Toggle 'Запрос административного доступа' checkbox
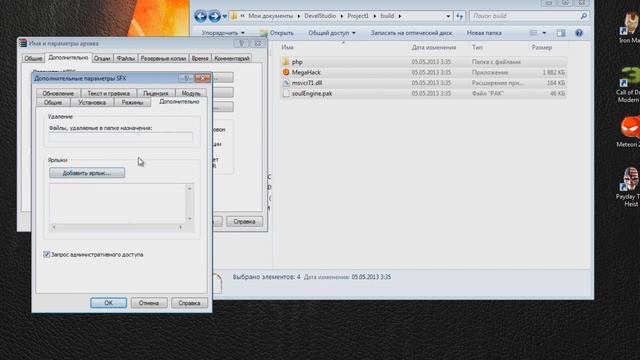Viewport: 640px width, 360px height. (47, 254)
